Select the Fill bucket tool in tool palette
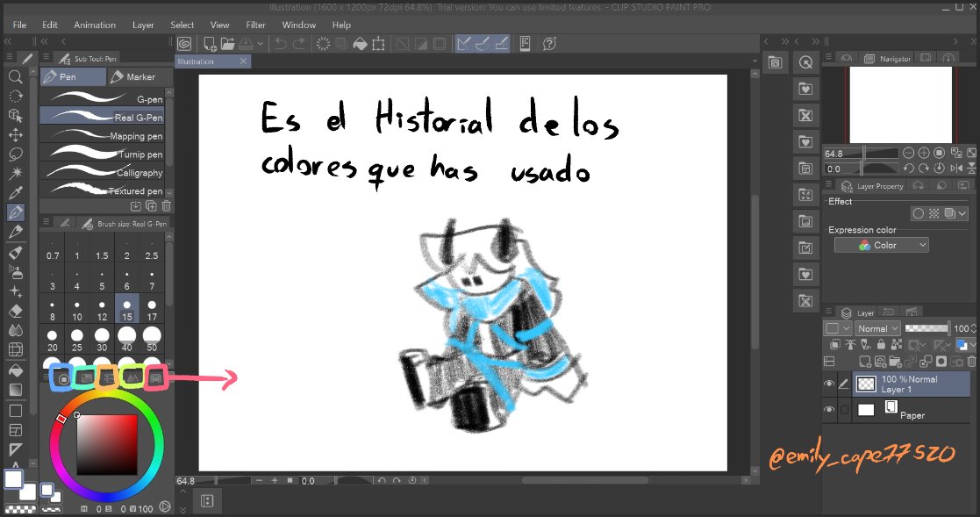Image resolution: width=980 pixels, height=517 pixels. click(16, 370)
